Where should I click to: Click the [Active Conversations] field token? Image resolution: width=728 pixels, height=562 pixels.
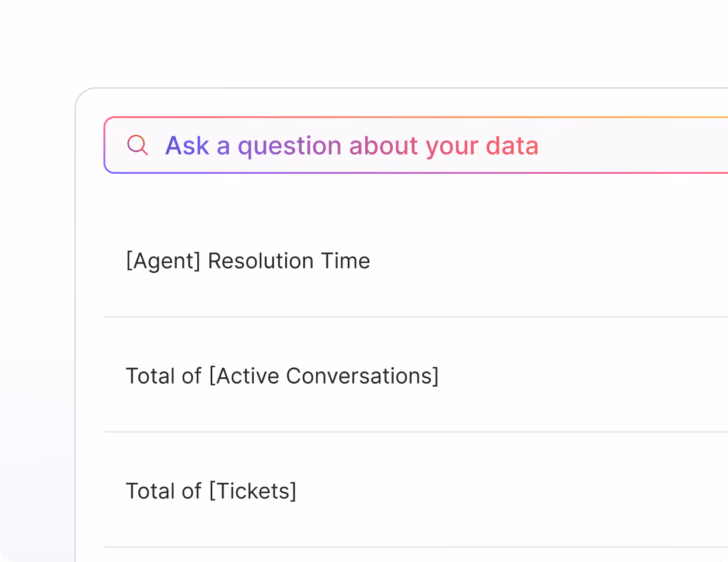click(325, 375)
